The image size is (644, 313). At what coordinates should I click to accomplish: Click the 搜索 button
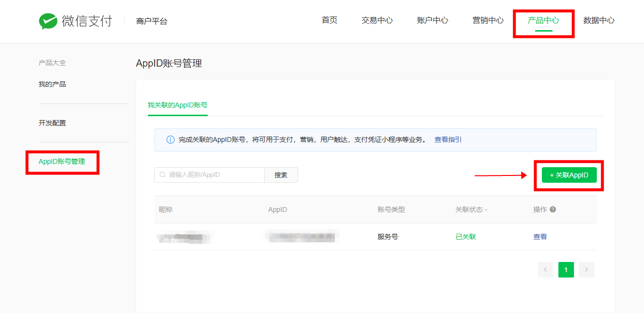[281, 175]
